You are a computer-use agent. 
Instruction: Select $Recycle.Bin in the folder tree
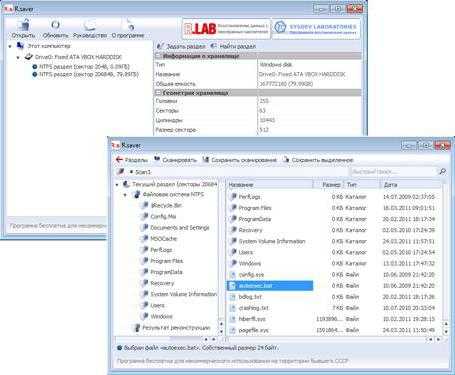coord(166,205)
